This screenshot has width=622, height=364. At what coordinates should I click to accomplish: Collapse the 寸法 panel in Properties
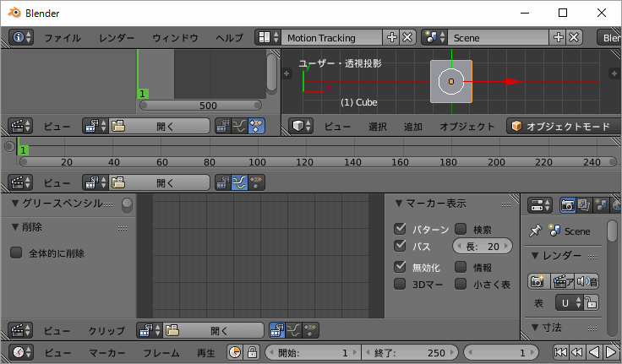pos(535,328)
